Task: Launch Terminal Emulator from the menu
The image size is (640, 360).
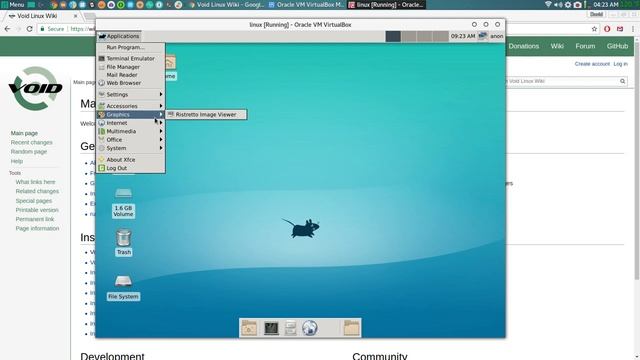Action: point(131,58)
